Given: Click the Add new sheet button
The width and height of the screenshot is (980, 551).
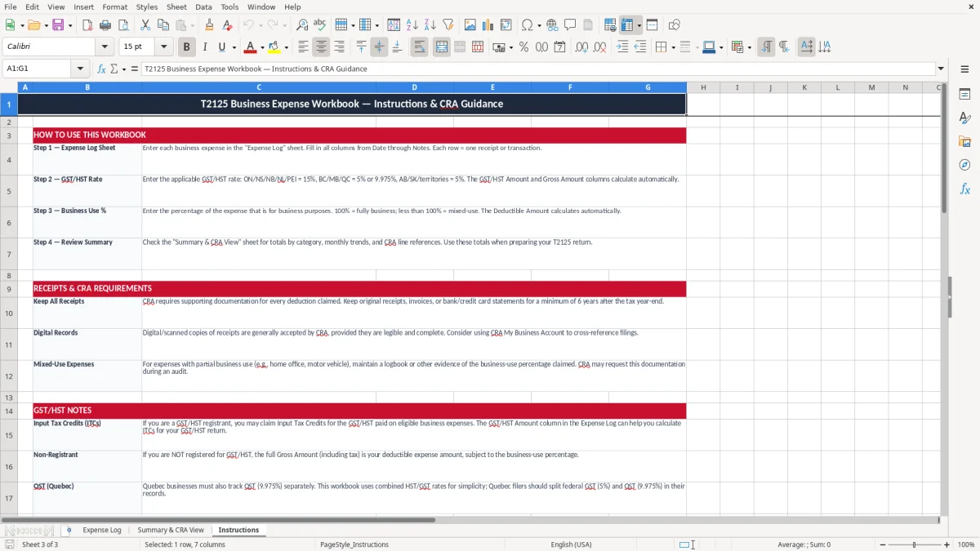Looking at the screenshot, I should click(x=69, y=530).
